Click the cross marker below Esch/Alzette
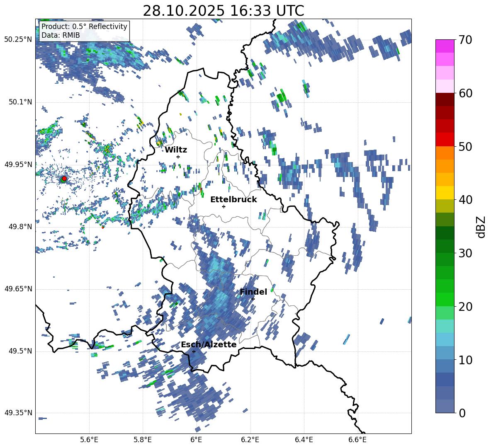The width and height of the screenshot is (491, 448). point(194,351)
